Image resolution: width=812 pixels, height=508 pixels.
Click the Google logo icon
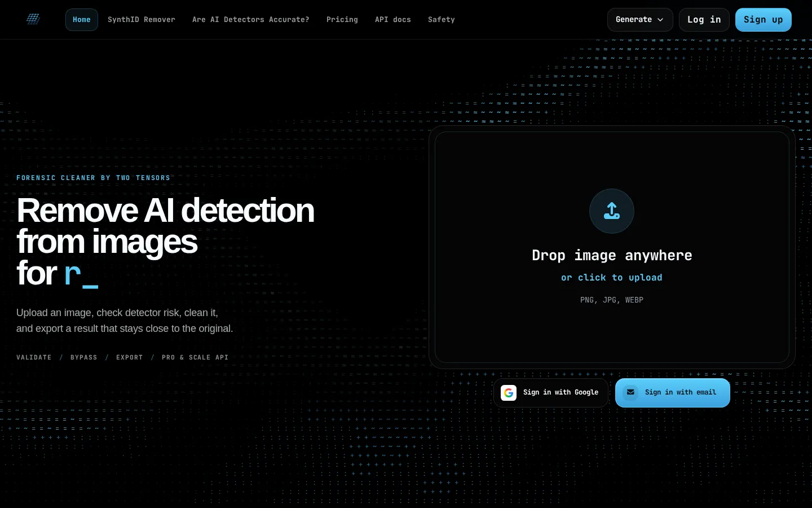point(509,393)
